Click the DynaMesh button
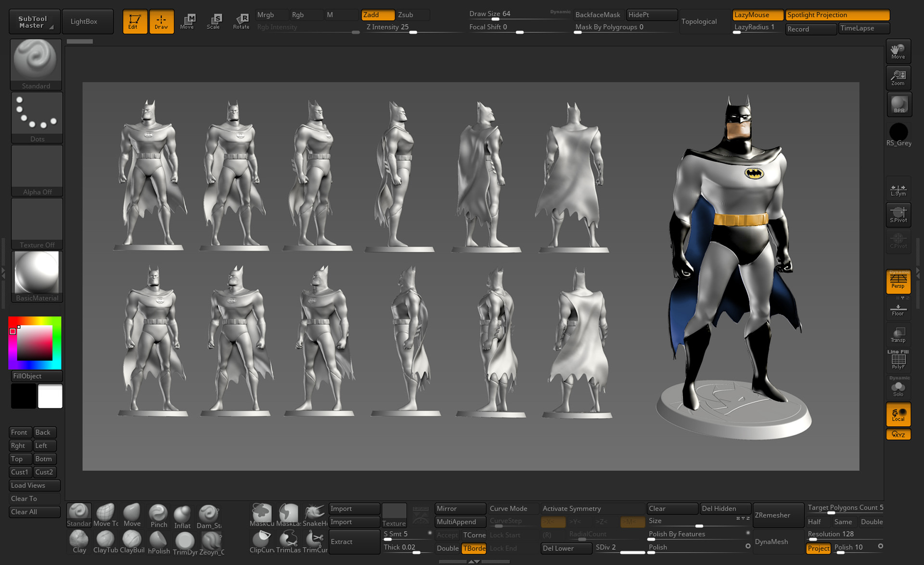Viewport: 924px width, 565px height. (x=778, y=542)
